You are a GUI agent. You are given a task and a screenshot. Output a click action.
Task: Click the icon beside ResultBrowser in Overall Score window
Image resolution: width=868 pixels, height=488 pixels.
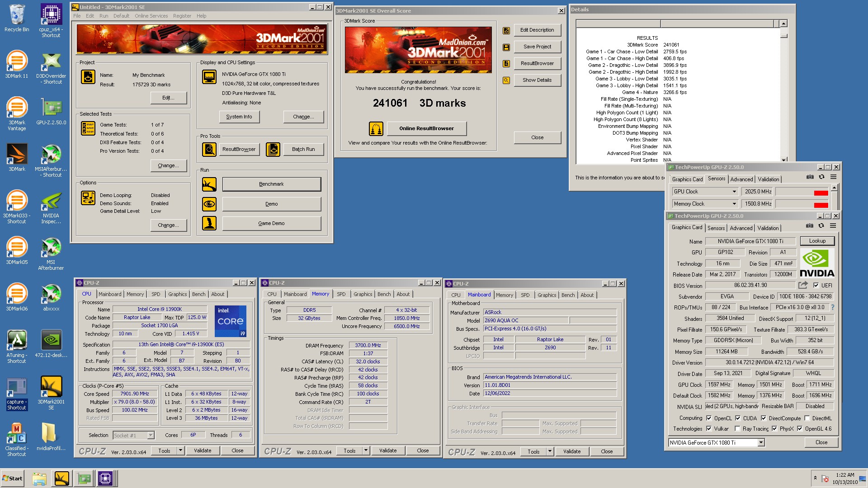coord(506,64)
